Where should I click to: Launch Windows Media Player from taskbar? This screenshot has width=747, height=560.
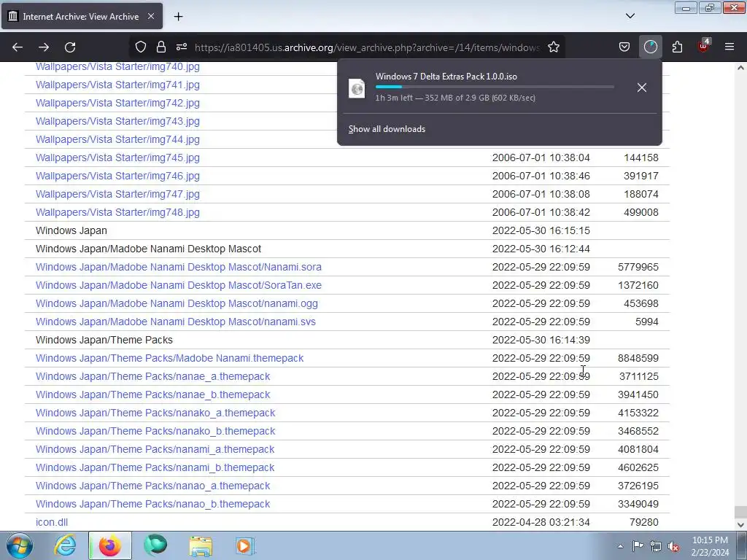[245, 545]
